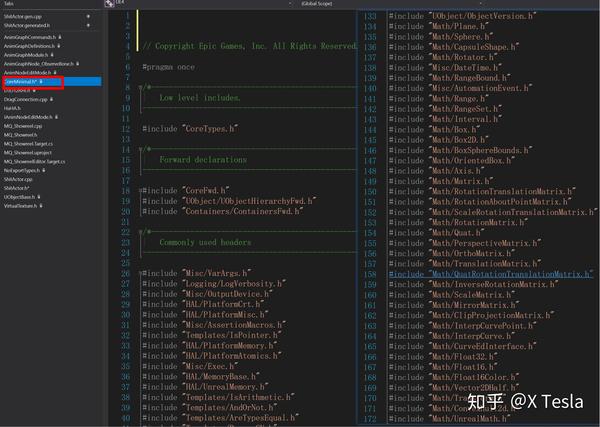This screenshot has height=427, width=600.
Task: Open UObjectBase.h tab
Action: click(20, 197)
